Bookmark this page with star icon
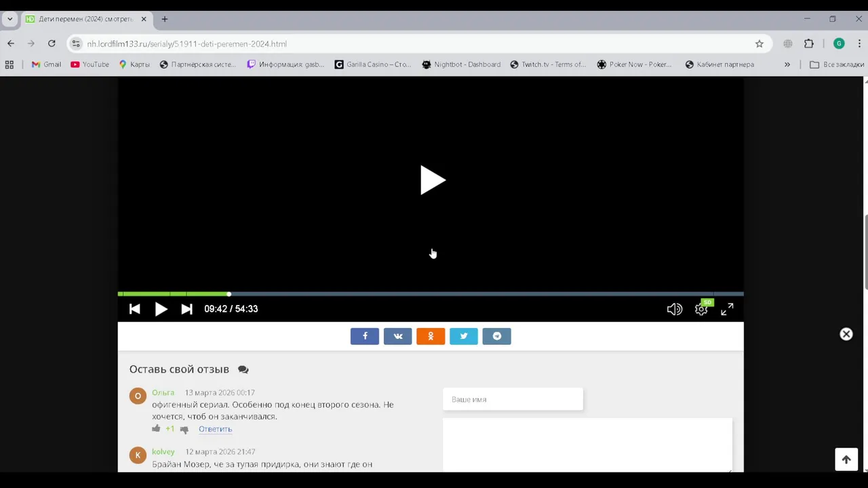 [x=759, y=43]
